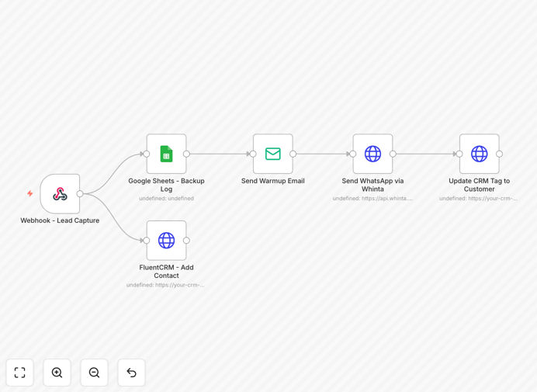Click the 'Google Sheets - Backup Log' label
Viewport: 537px width, 392px height.
166,185
